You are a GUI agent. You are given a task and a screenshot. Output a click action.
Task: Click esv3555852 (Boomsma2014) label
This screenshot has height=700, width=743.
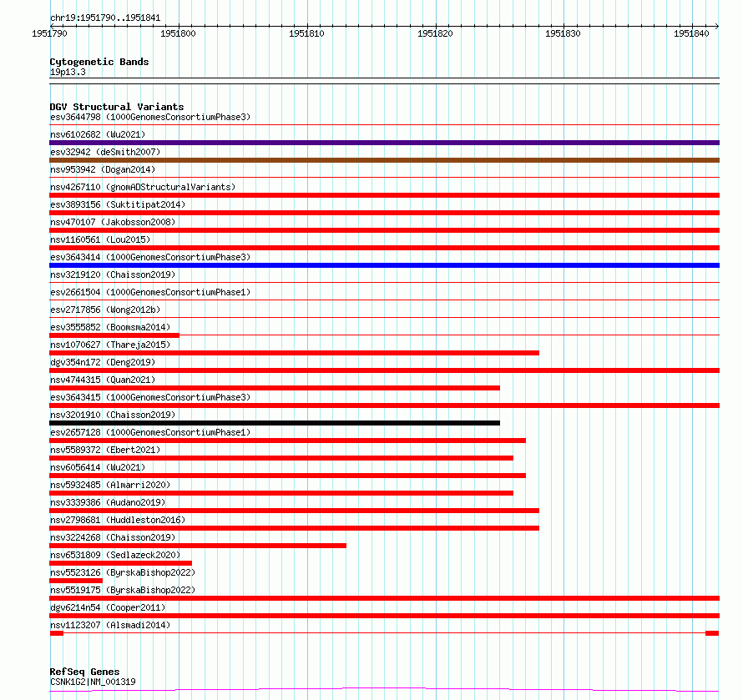[110, 327]
